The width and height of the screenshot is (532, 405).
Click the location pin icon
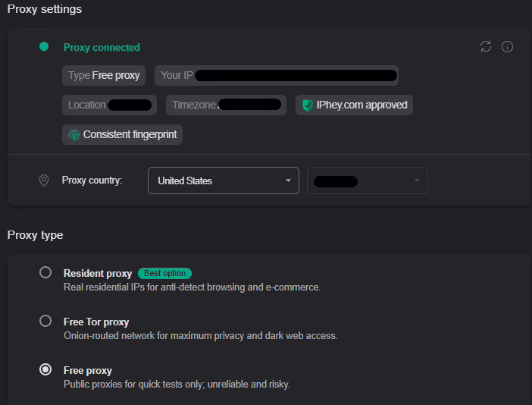pyautogui.click(x=44, y=181)
